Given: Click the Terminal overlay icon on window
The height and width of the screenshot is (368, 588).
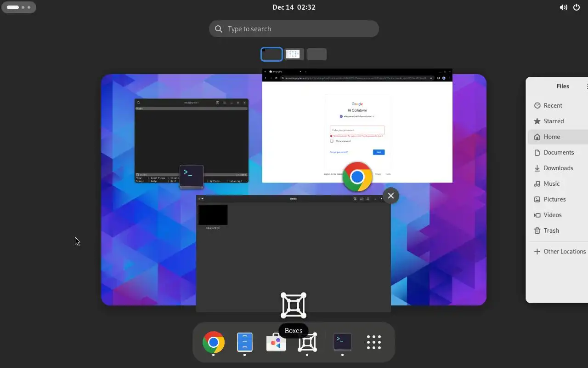Looking at the screenshot, I should [x=192, y=177].
